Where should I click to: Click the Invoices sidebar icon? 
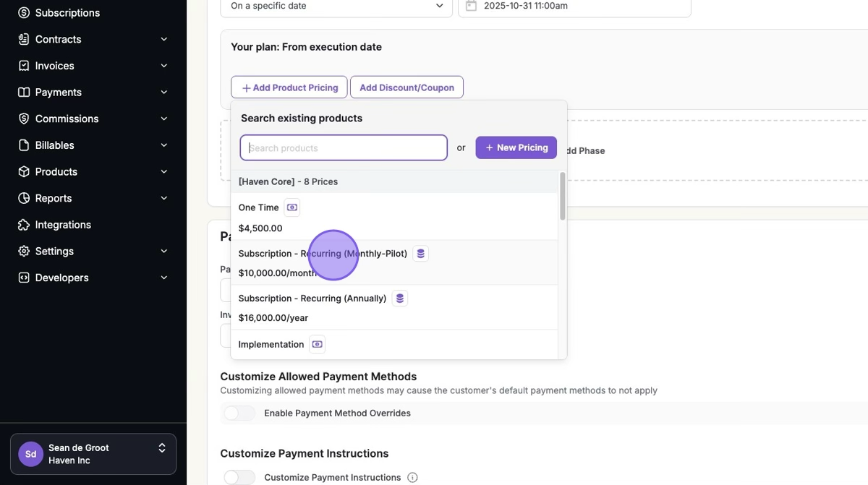pyautogui.click(x=24, y=66)
